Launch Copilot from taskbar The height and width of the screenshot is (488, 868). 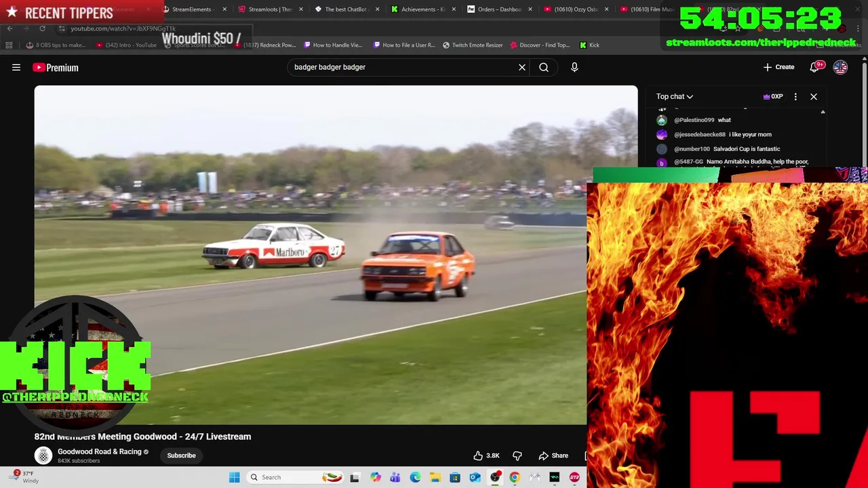(x=375, y=477)
